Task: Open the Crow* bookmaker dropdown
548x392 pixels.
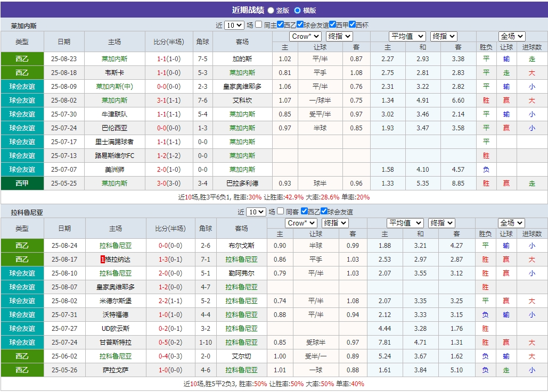Action: [x=305, y=36]
